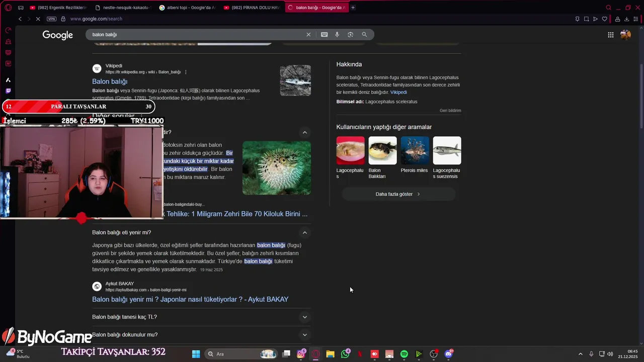
Task: Open 'Lagocephalus' related search card
Action: tap(350, 158)
